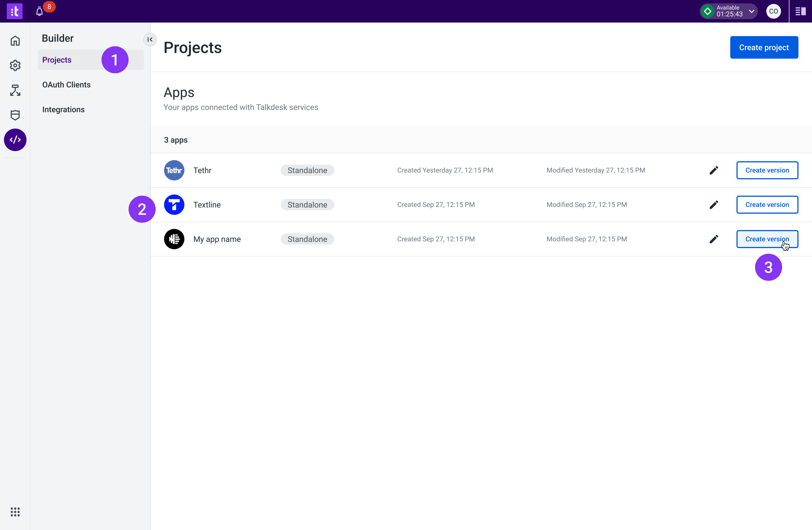Screen dimensions: 812x530
Task: Edit Textline app with pencil icon
Action: (x=714, y=205)
